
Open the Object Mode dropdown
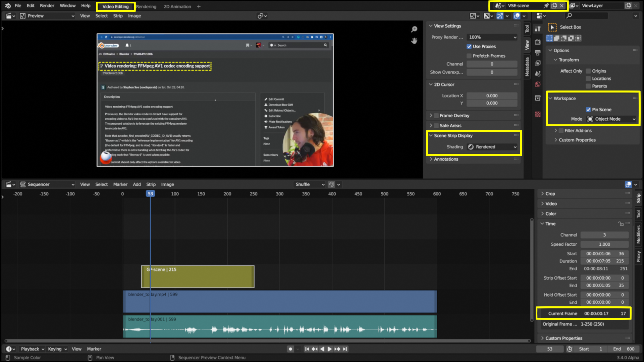[x=611, y=119]
